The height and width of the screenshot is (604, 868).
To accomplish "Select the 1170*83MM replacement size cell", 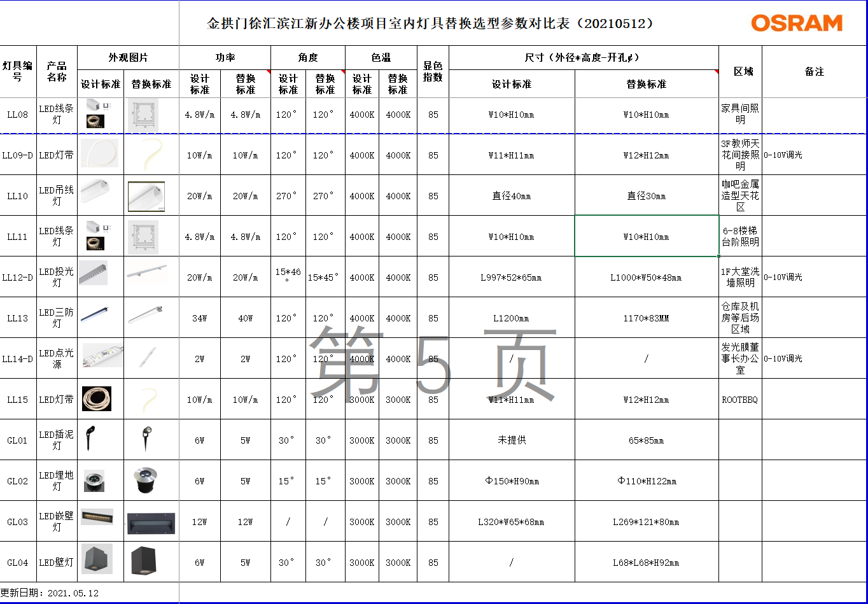I will click(x=647, y=318).
